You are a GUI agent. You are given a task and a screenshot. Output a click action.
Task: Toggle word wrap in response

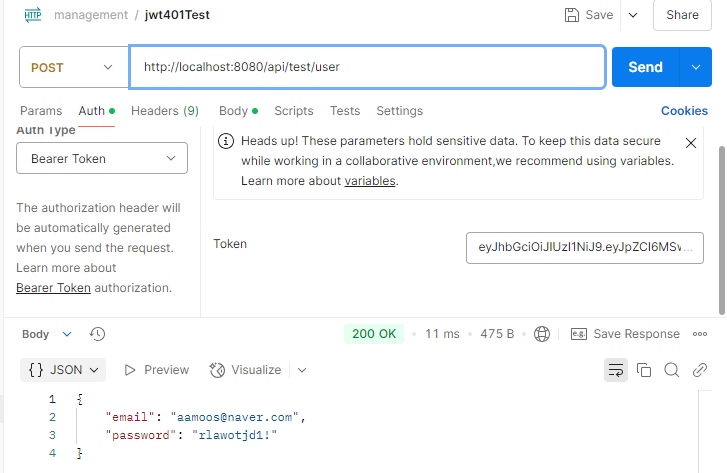coord(615,370)
